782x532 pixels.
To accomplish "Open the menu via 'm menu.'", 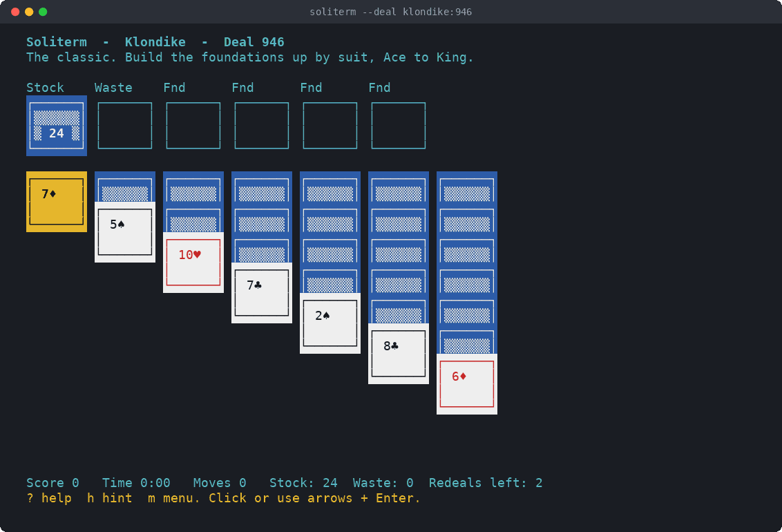I will [x=174, y=498].
